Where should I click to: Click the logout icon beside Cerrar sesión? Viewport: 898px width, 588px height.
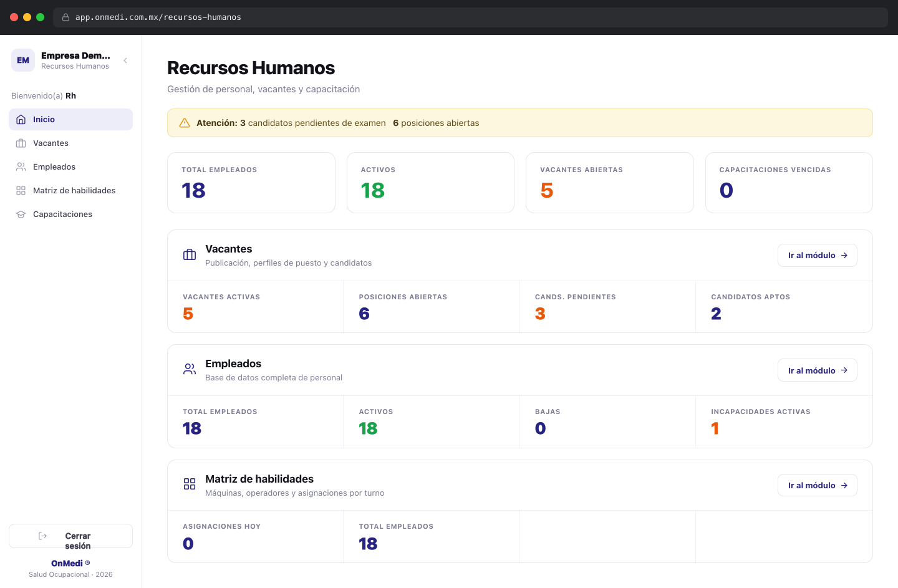pyautogui.click(x=43, y=536)
